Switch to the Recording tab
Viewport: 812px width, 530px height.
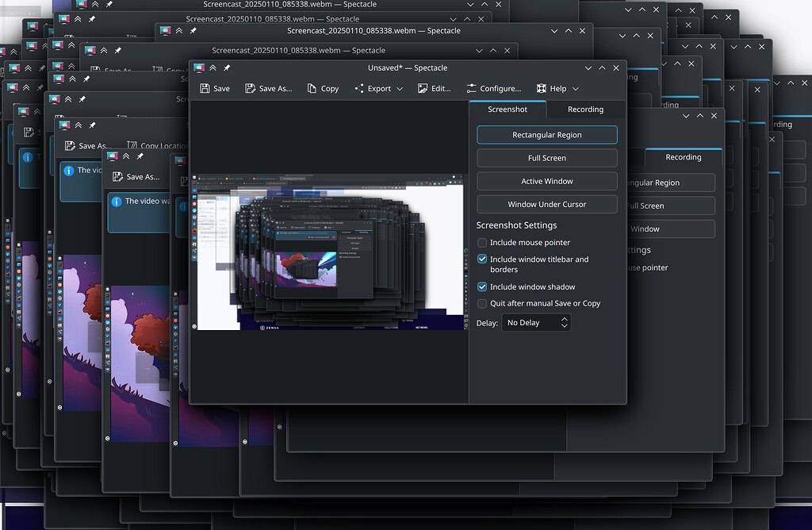(x=585, y=109)
